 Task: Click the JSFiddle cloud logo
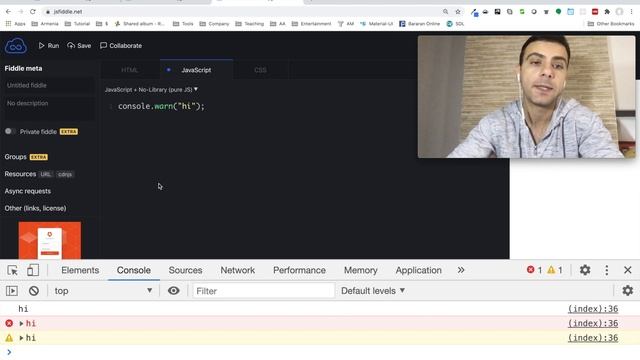[16, 46]
